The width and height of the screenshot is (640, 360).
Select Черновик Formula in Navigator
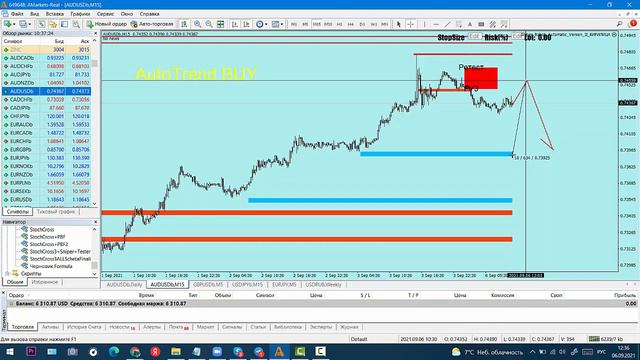point(51,266)
